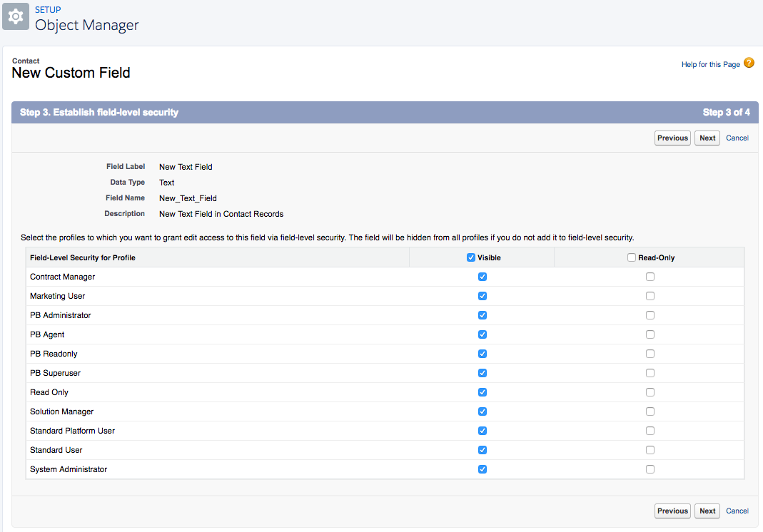Viewport: 763px width, 532px height.
Task: Disable Visible for System Administrator
Action: 482,469
